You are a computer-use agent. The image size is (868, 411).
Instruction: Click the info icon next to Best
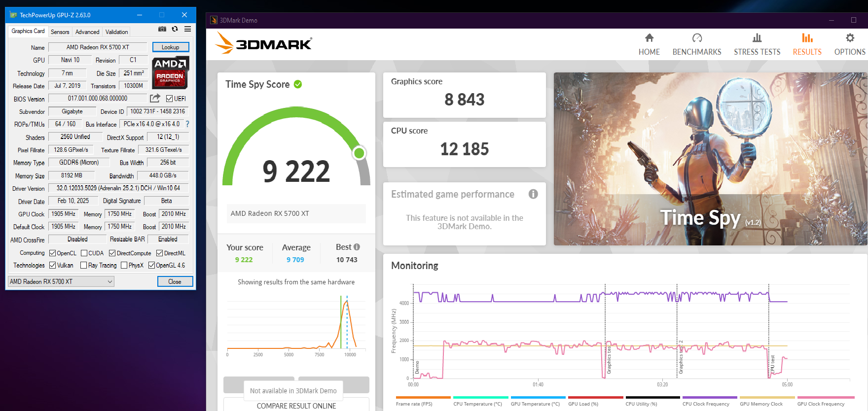pyautogui.click(x=357, y=247)
